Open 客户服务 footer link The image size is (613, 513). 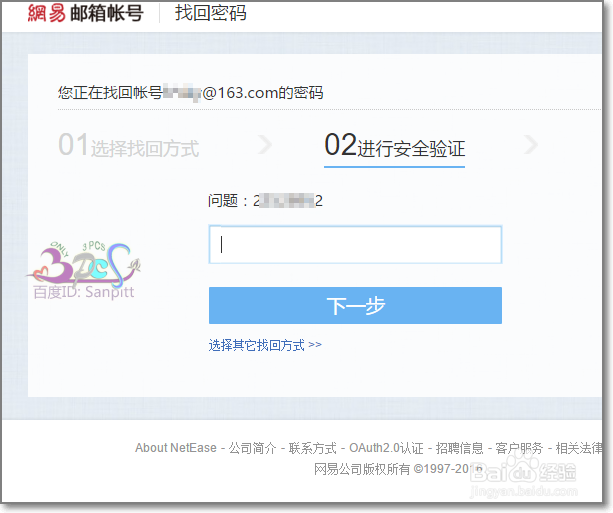(519, 448)
